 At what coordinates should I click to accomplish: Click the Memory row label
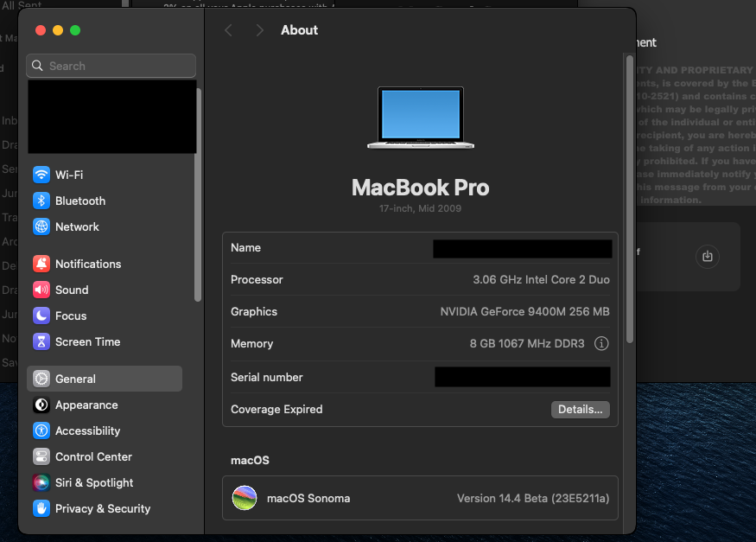251,344
